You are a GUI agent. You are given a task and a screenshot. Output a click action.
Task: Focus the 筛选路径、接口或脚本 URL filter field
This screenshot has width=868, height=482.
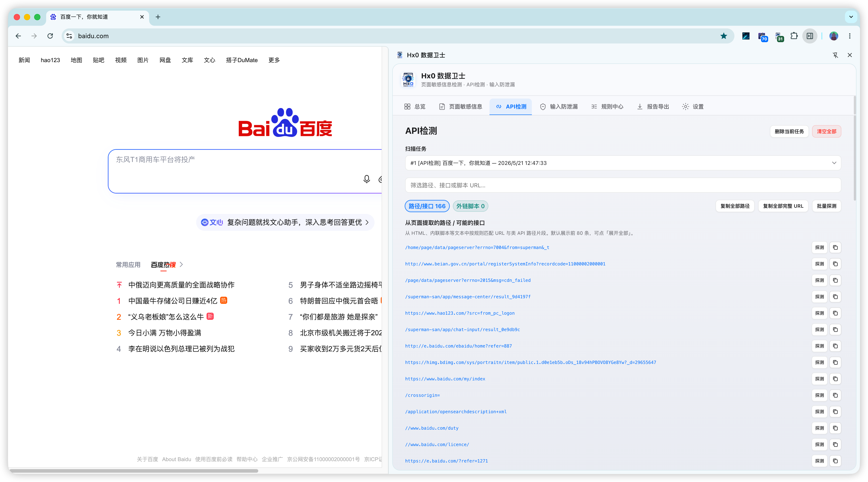pyautogui.click(x=623, y=185)
